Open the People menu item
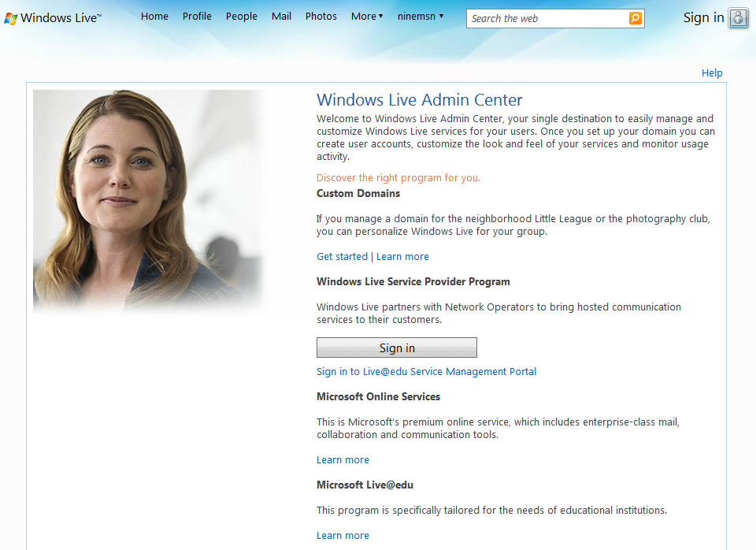756x550 pixels. point(241,16)
